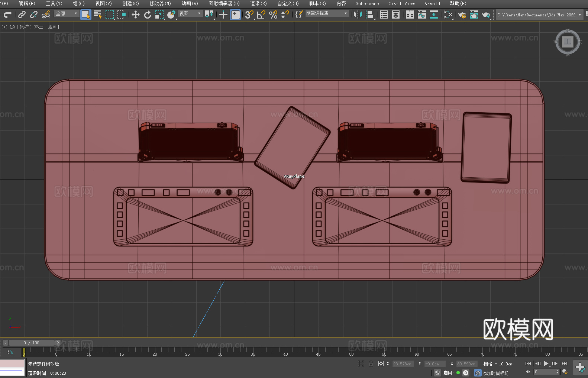The width and height of the screenshot is (588, 378).
Task: Select the Unlink Selection tool
Action: [34, 14]
